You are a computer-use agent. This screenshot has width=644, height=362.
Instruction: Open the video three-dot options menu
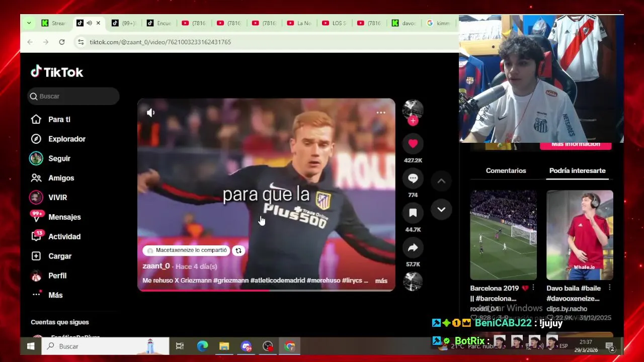[x=381, y=113]
